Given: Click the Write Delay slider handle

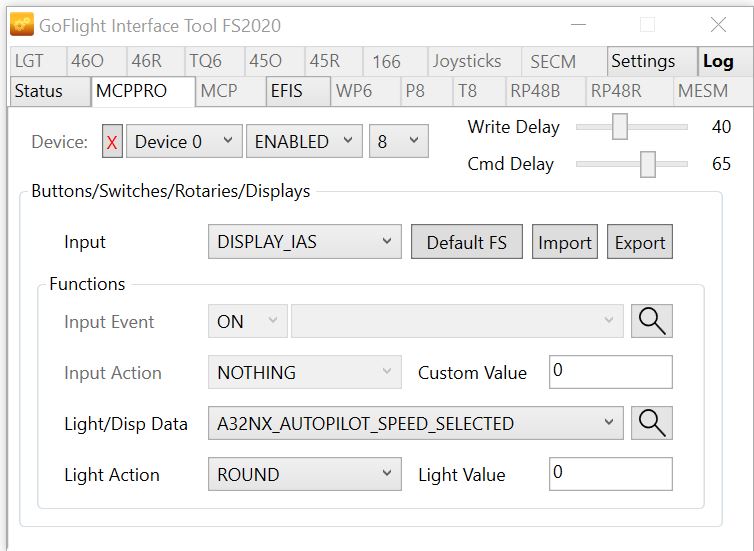Looking at the screenshot, I should click(x=620, y=127).
